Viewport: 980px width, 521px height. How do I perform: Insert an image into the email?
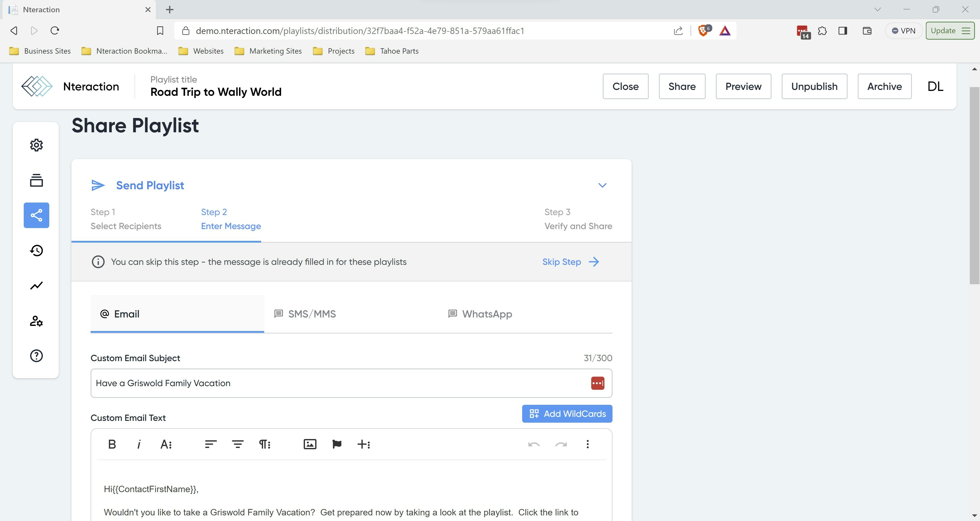(310, 444)
